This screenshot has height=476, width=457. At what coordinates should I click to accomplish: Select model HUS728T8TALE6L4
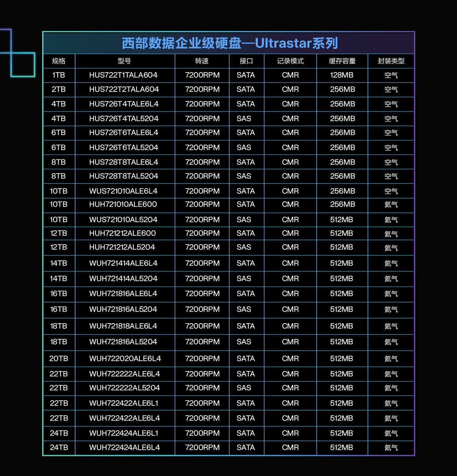[124, 162]
